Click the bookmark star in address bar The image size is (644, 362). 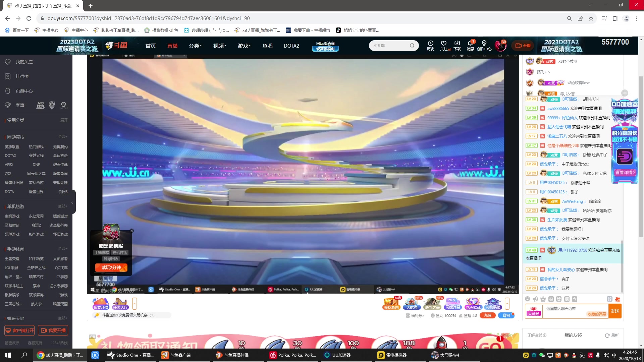click(x=591, y=18)
